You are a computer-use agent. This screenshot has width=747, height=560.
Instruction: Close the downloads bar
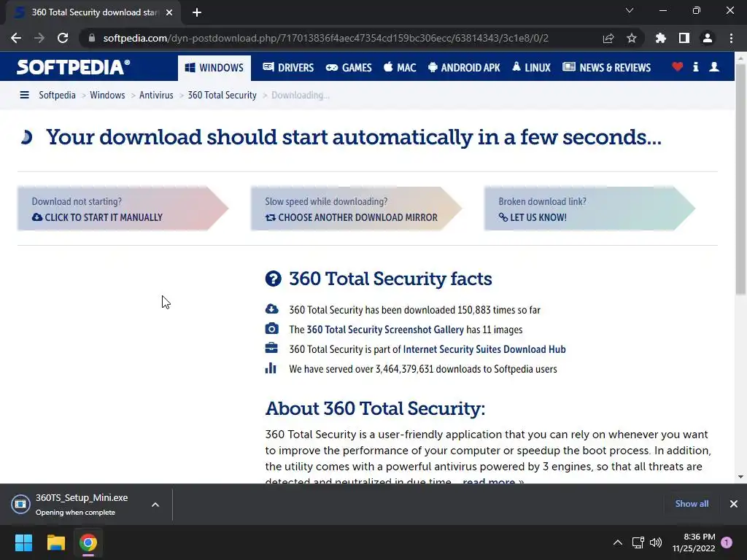coord(734,504)
